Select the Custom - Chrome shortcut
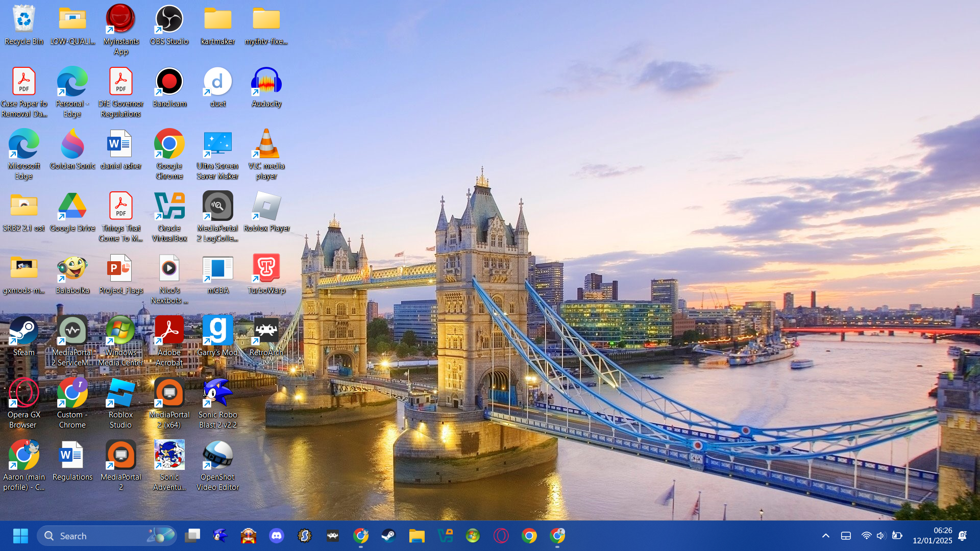980x551 pixels. (x=72, y=393)
